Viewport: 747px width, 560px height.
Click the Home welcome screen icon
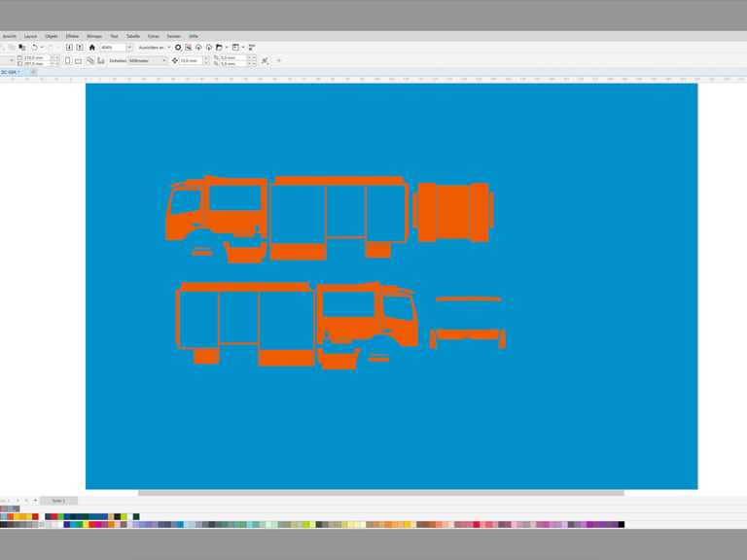(92, 47)
